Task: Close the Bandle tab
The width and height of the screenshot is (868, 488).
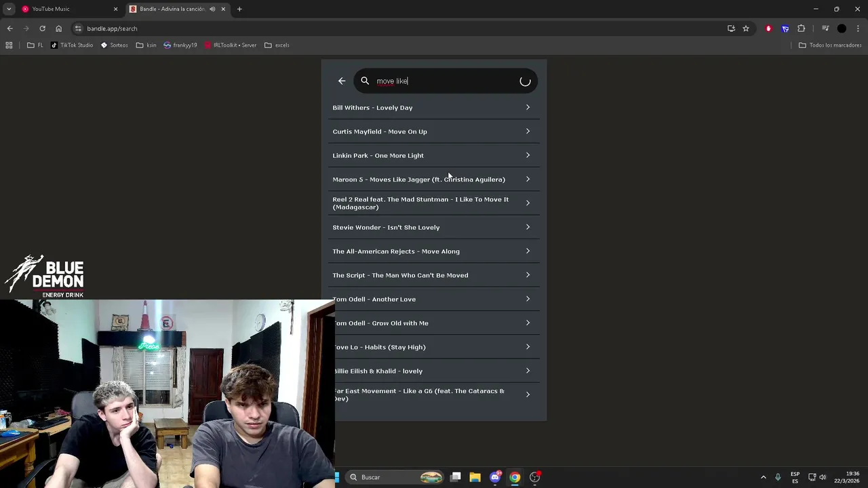Action: 223,9
